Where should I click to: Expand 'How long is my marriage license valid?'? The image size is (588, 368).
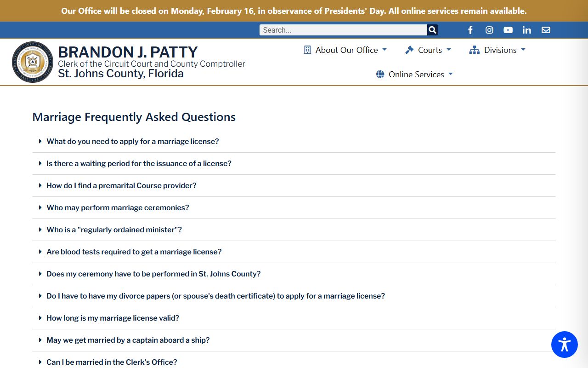coord(294,318)
